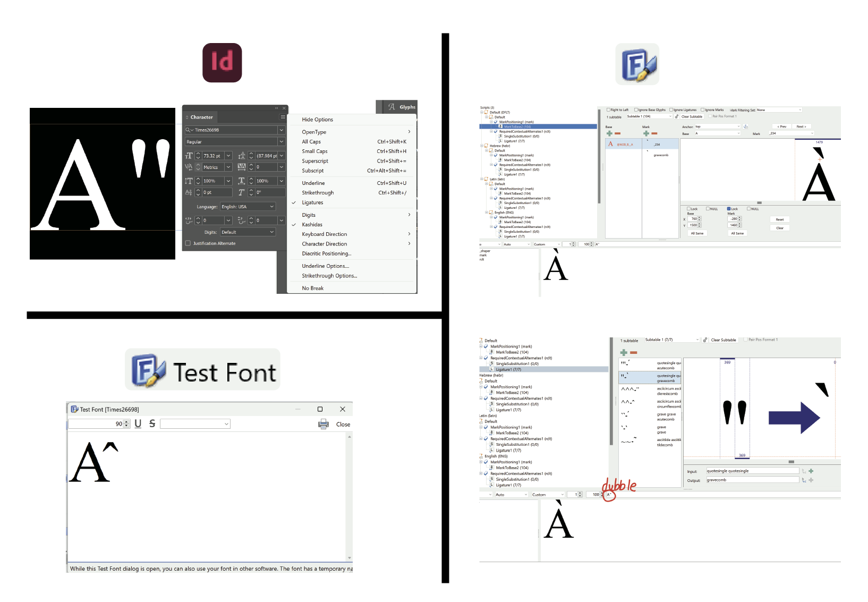The width and height of the screenshot is (868, 602).
Task: Click vertical scrollbar in Test Font window
Action: point(350,497)
